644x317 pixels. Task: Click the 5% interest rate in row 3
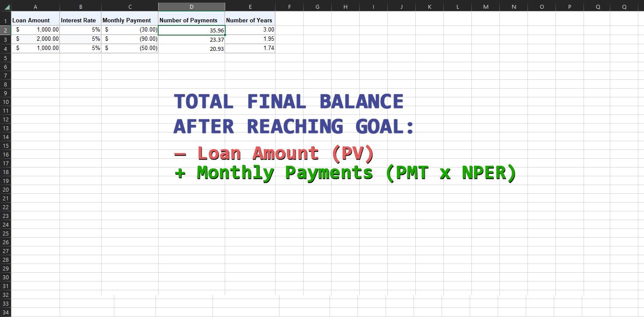81,39
